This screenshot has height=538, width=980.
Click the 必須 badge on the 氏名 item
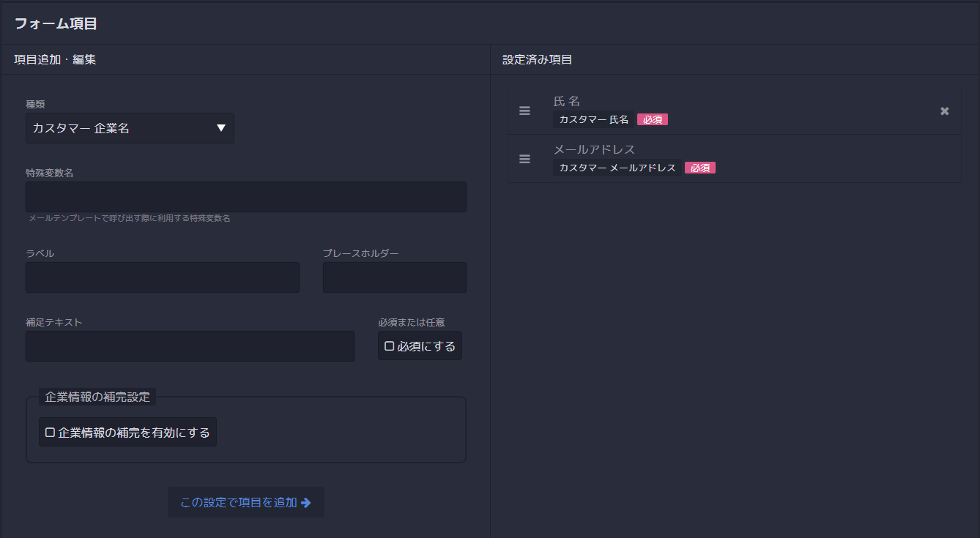point(652,119)
